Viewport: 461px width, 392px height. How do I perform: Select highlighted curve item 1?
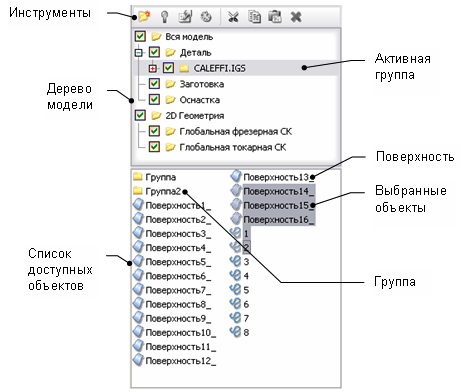coord(246,234)
